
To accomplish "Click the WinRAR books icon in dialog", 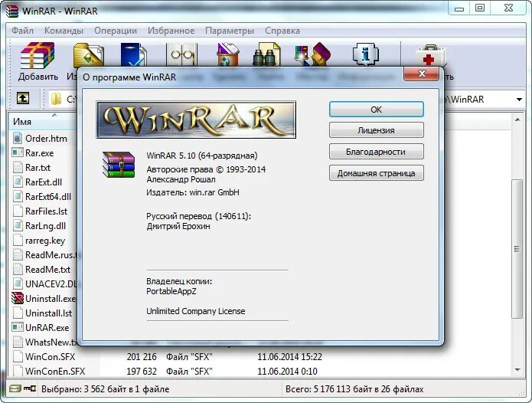I will [x=119, y=165].
